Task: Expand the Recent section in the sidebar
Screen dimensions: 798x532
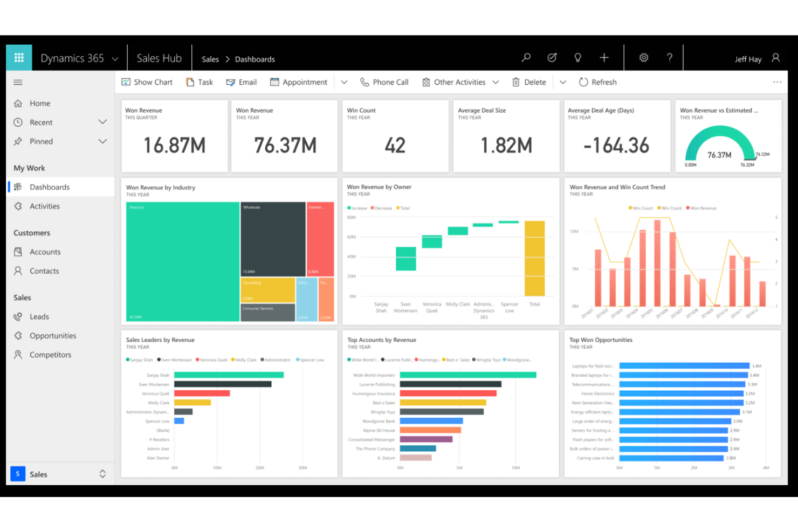Action: pyautogui.click(x=102, y=122)
